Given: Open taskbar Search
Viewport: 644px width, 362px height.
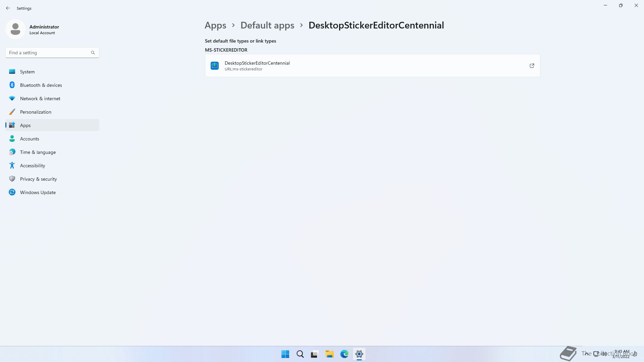Looking at the screenshot, I should tap(300, 354).
